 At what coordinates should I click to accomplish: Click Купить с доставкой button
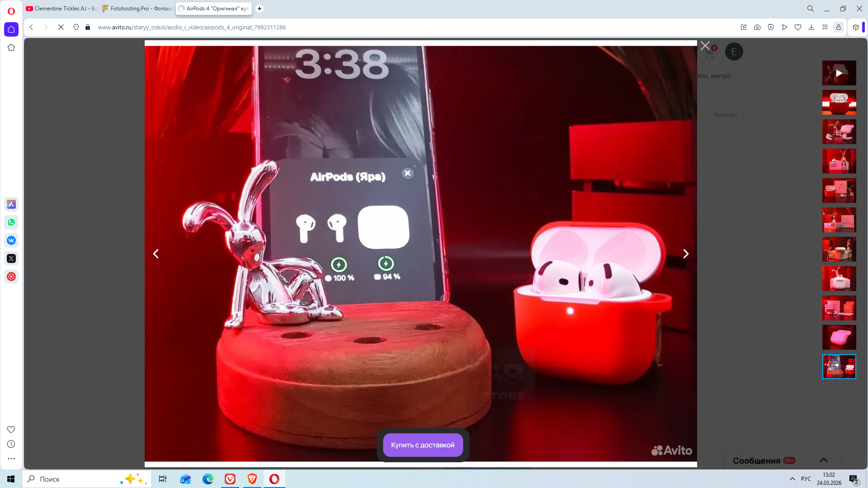tap(423, 445)
